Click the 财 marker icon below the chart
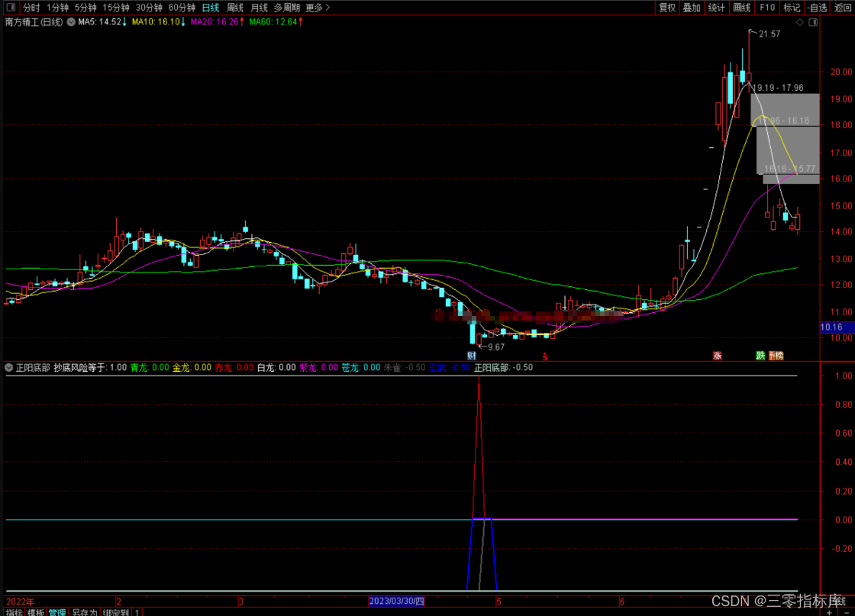The image size is (855, 616). click(x=472, y=356)
